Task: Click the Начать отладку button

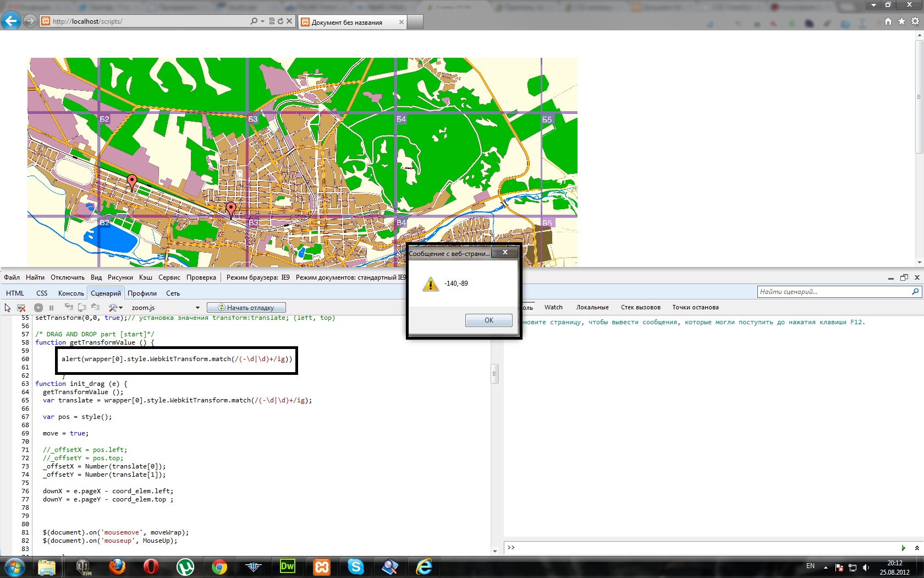Action: tap(246, 308)
